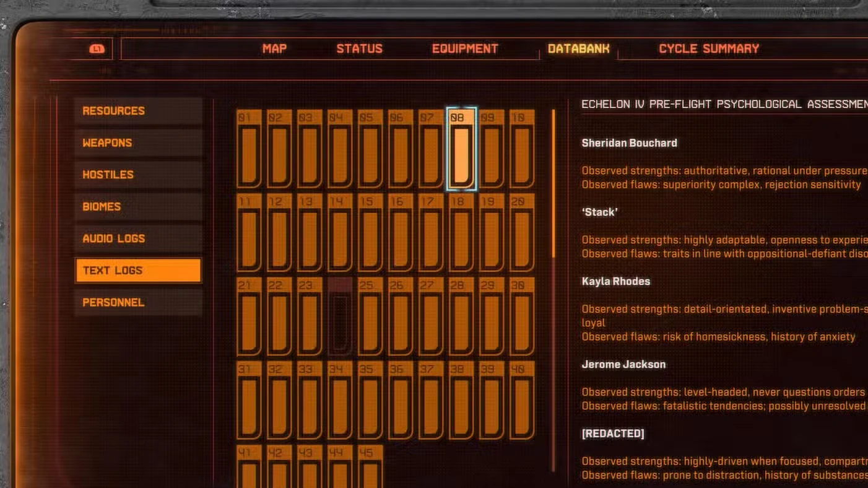Click the [REDACTED] heading
The width and height of the screenshot is (868, 488).
[613, 434]
